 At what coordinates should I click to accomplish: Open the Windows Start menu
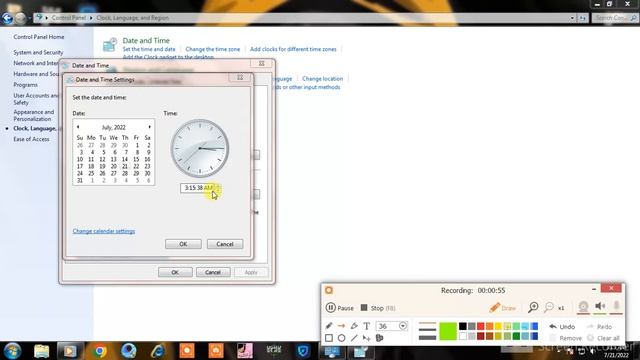(12, 351)
